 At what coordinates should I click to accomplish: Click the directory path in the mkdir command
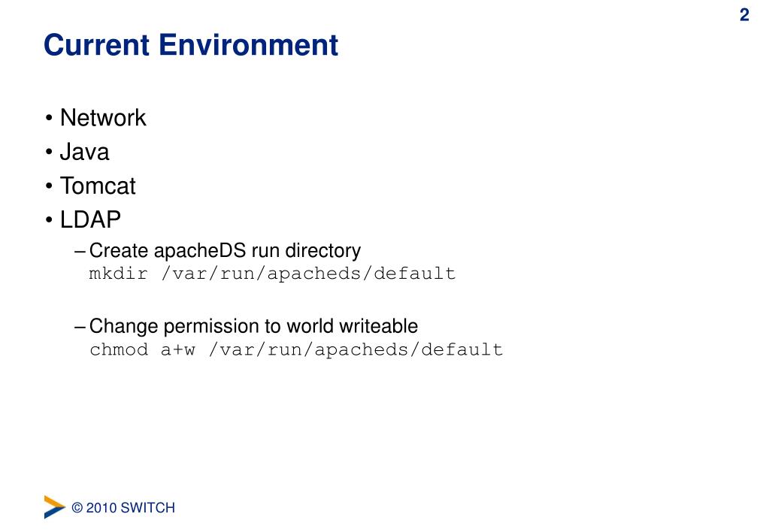pyautogui.click(x=308, y=274)
